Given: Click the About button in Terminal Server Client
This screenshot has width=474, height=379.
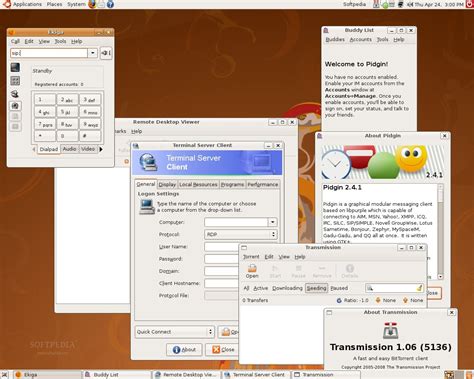Looking at the screenshot, I should [184, 349].
